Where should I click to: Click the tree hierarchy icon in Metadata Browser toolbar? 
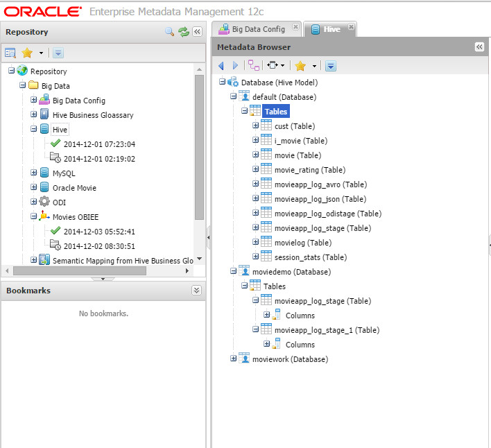point(253,65)
